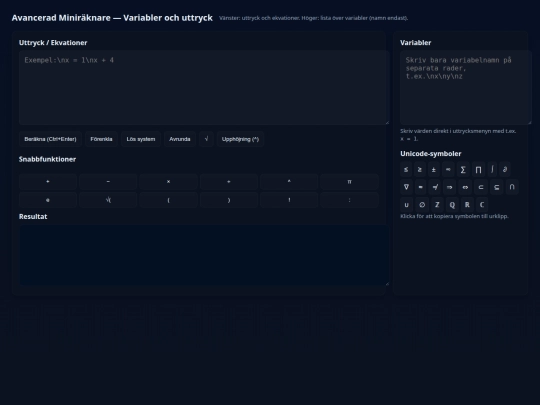Insert multiplication × from Snabbfunktioner
Viewport: 540px width, 405px height.
168,181
